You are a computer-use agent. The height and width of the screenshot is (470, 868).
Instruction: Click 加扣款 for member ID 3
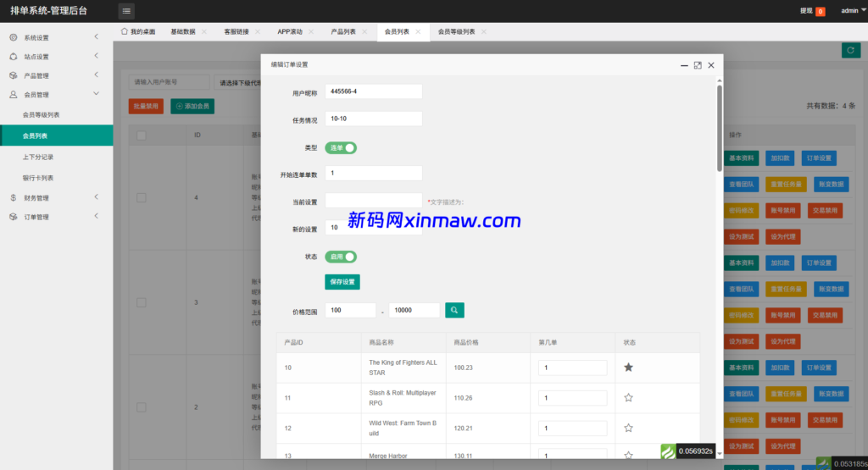(780, 263)
